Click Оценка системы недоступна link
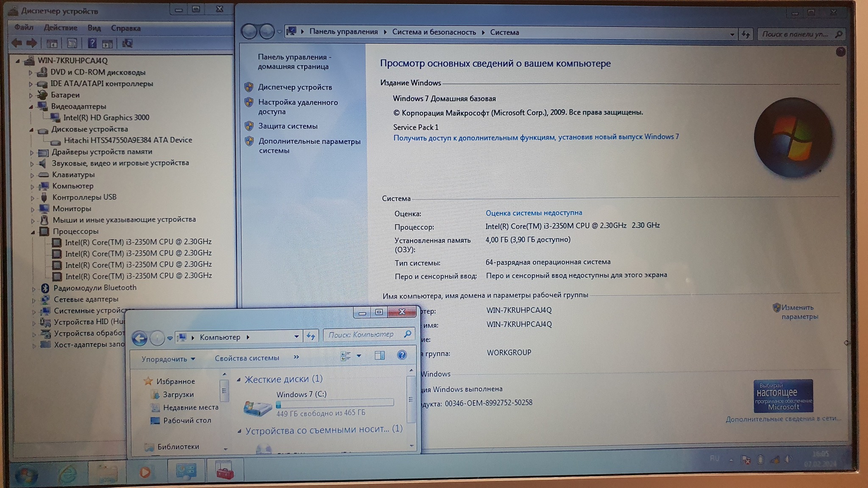Image resolution: width=868 pixels, height=488 pixels. pyautogui.click(x=534, y=213)
